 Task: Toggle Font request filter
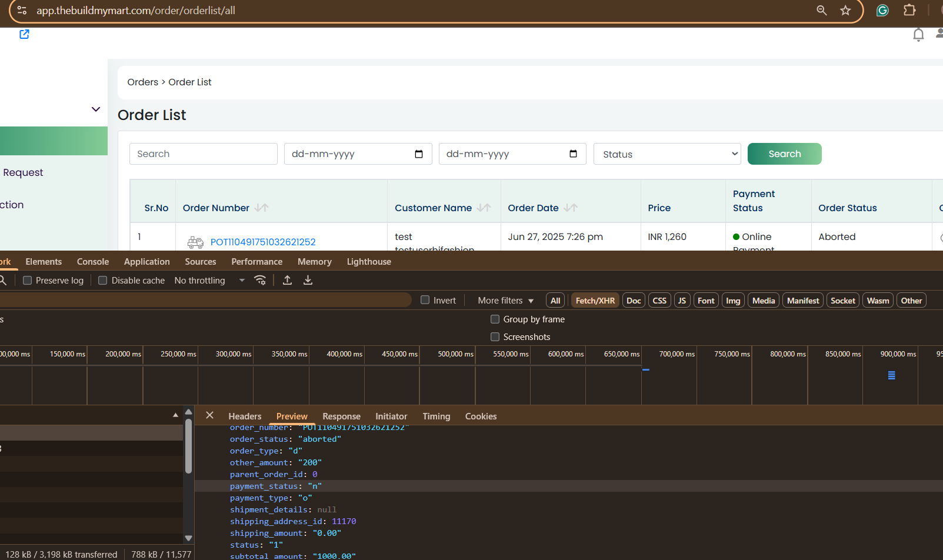pyautogui.click(x=706, y=301)
